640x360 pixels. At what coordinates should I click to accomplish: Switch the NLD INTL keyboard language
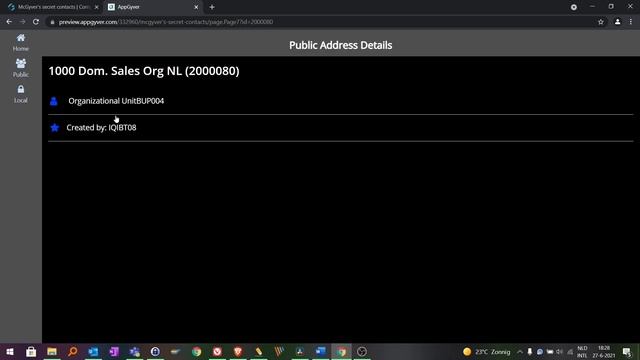point(582,351)
